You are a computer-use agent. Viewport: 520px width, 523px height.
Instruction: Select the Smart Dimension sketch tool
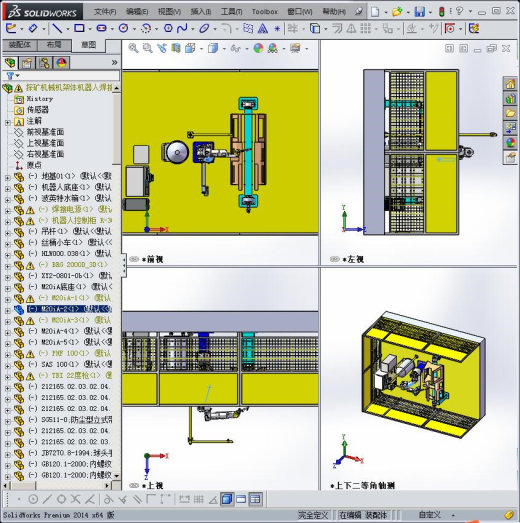pyautogui.click(x=33, y=29)
